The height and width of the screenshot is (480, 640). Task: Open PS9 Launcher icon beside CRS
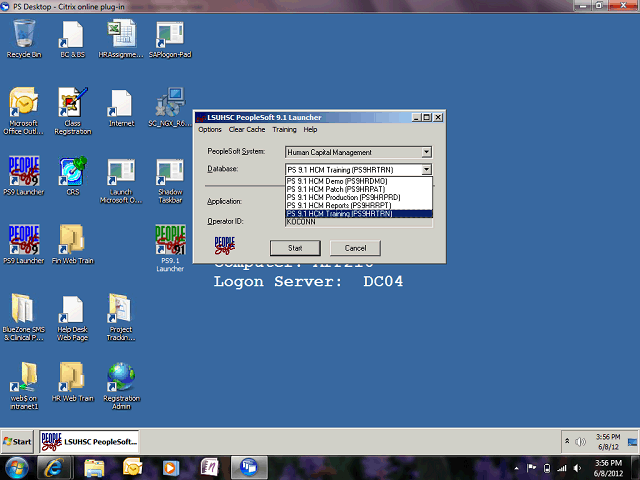pyautogui.click(x=24, y=176)
